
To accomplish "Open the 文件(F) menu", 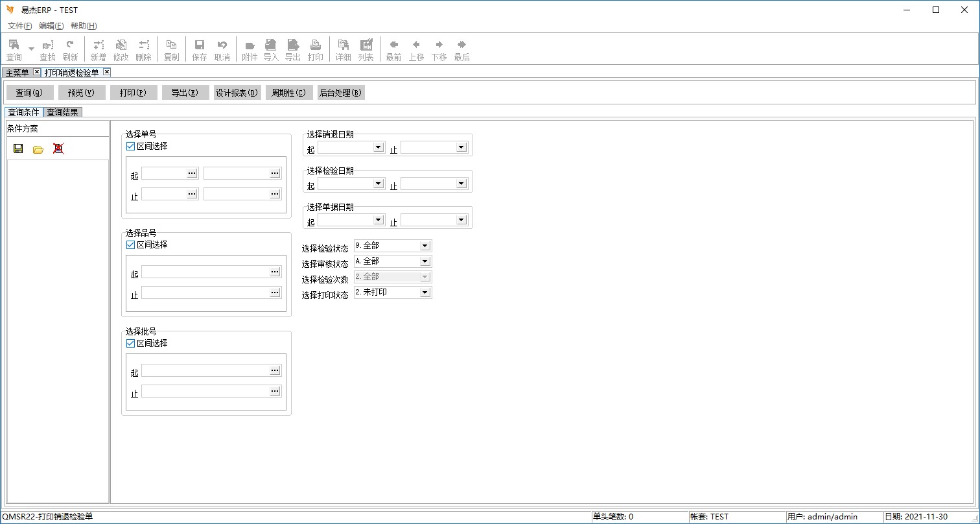I will coord(19,26).
